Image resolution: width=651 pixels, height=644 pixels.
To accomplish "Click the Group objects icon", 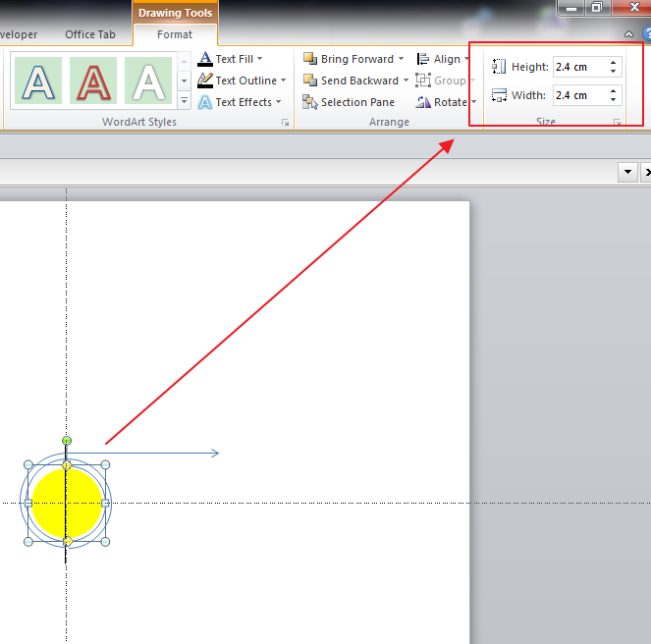I will (x=422, y=80).
